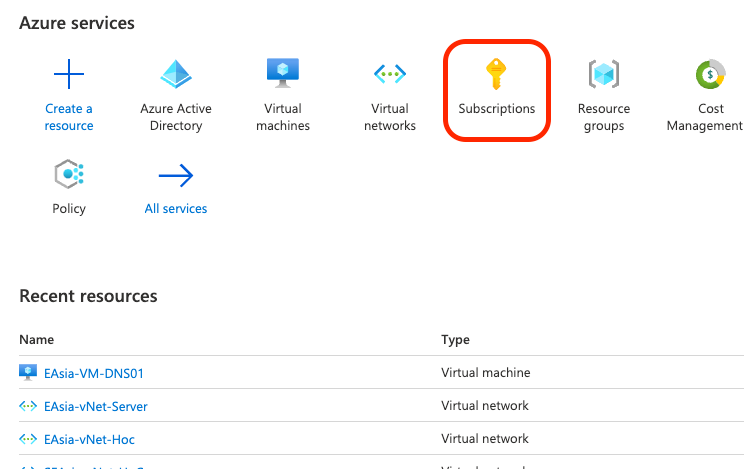
Task: Open the EAsia-VM-DNS01 resource link
Action: click(94, 374)
